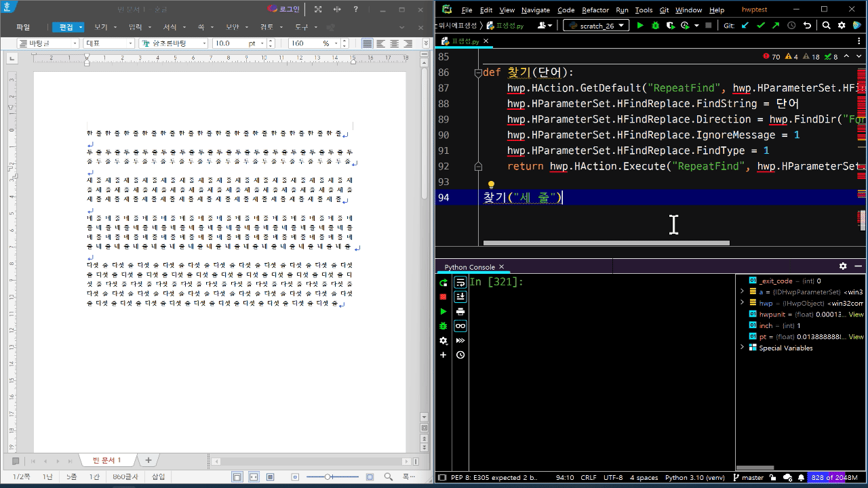Select the '빈 문서 1' document tab

pos(106,461)
